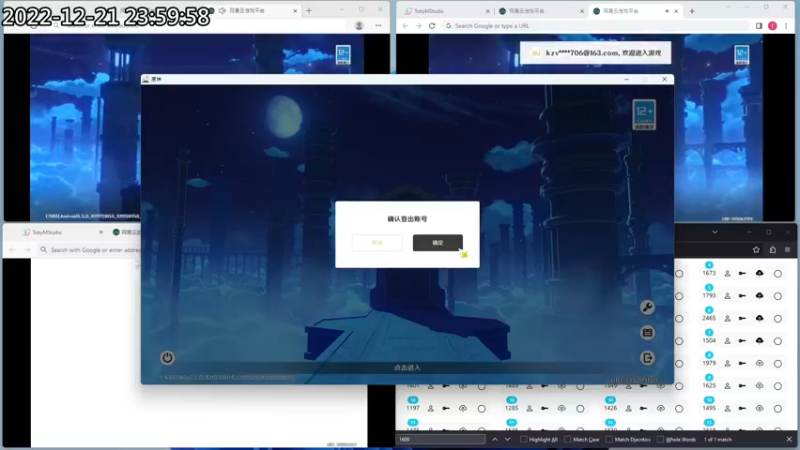Confirm logout with the dark 确定 button
The image size is (800, 450).
(x=438, y=243)
